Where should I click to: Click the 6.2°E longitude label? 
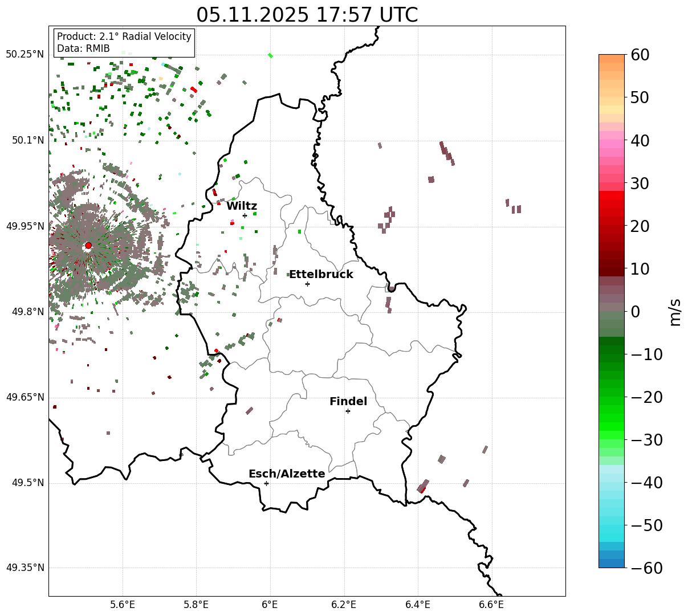tap(344, 605)
